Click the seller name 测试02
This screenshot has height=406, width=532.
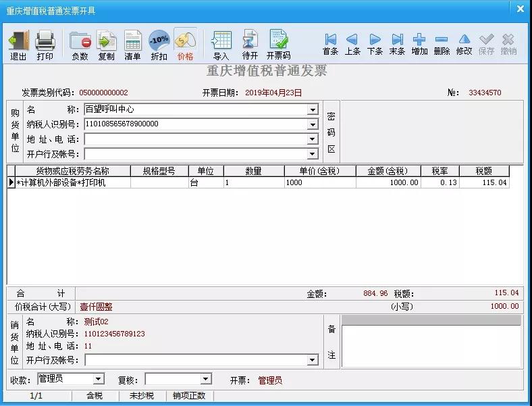(97, 322)
